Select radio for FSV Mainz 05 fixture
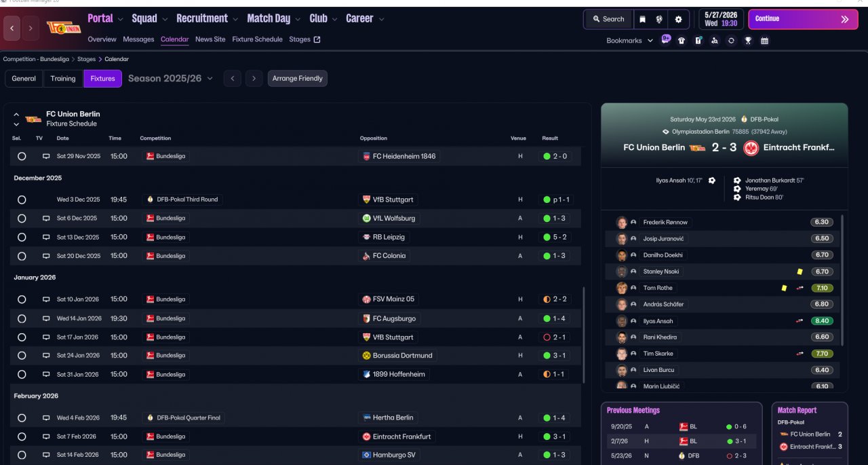This screenshot has width=868, height=465. point(22,299)
